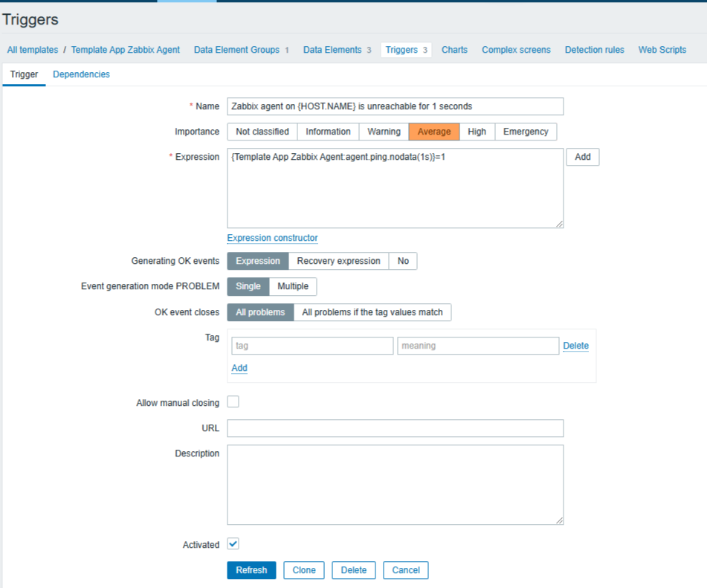Open Complex screens section
Screen dimensions: 707x588
516,50
